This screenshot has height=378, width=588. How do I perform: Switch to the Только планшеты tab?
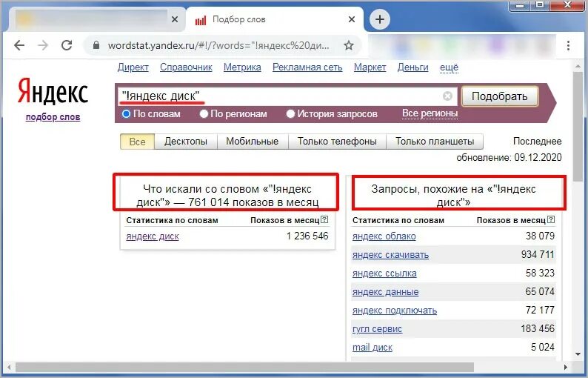coord(435,142)
